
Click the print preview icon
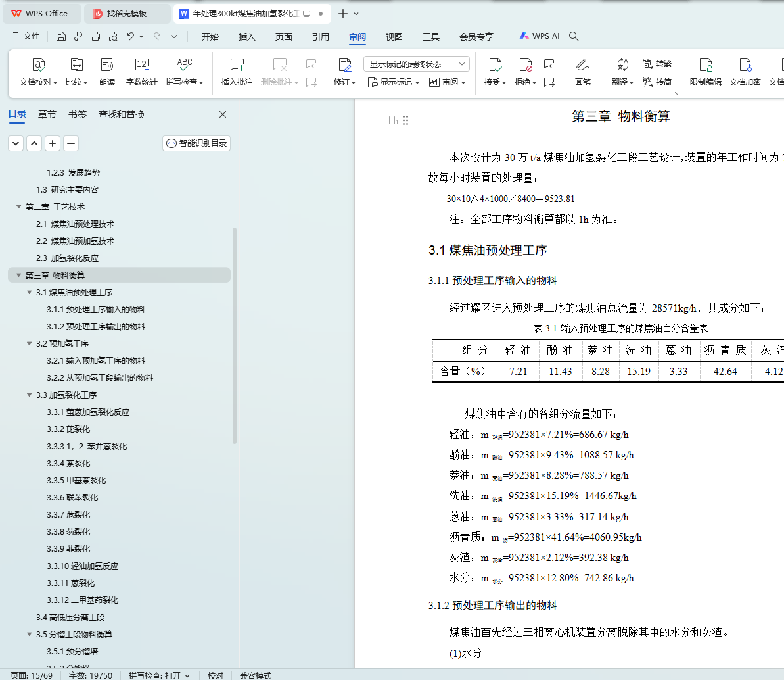coord(112,36)
